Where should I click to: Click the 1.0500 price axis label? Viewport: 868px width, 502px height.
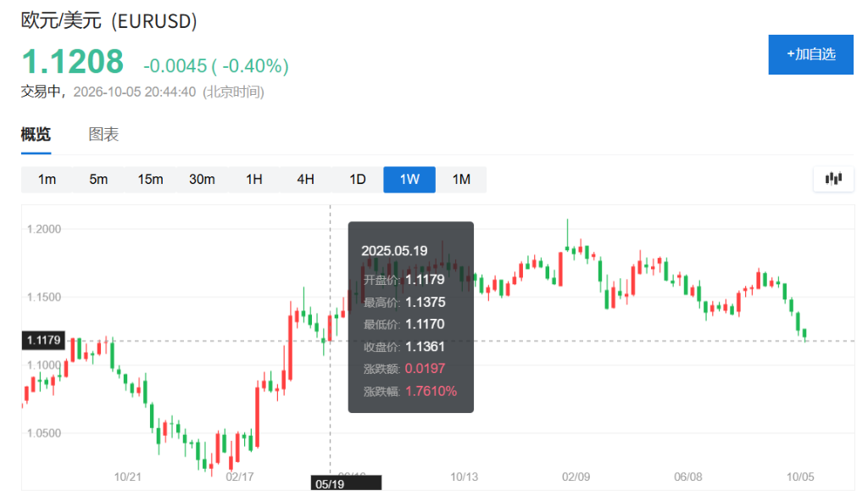44,433
